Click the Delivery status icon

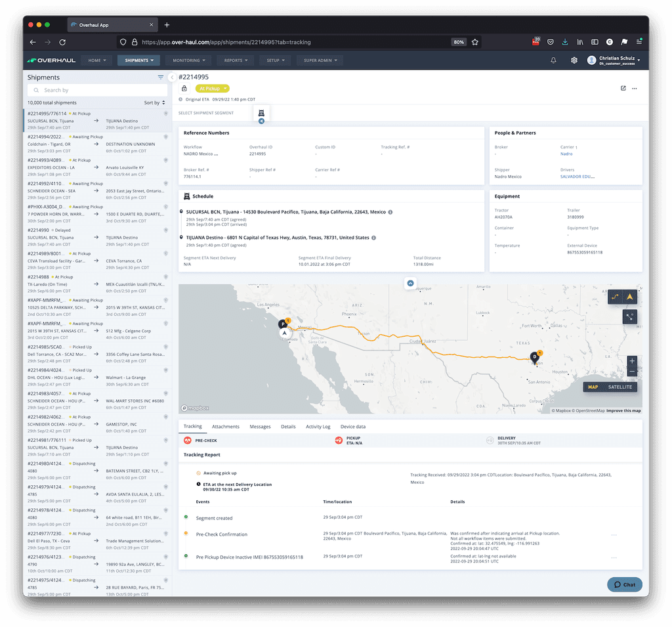click(x=490, y=441)
